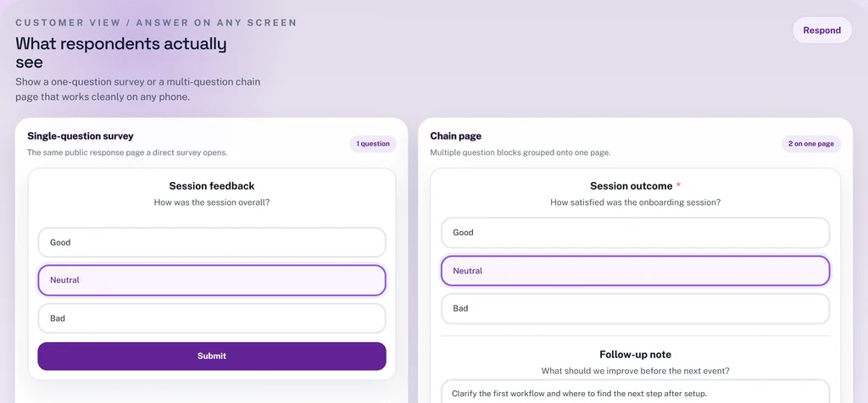868x403 pixels.
Task: Click the Chain page card heading
Action: tap(456, 136)
